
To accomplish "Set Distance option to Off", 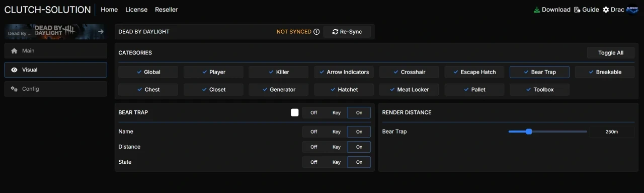I will [x=314, y=147].
